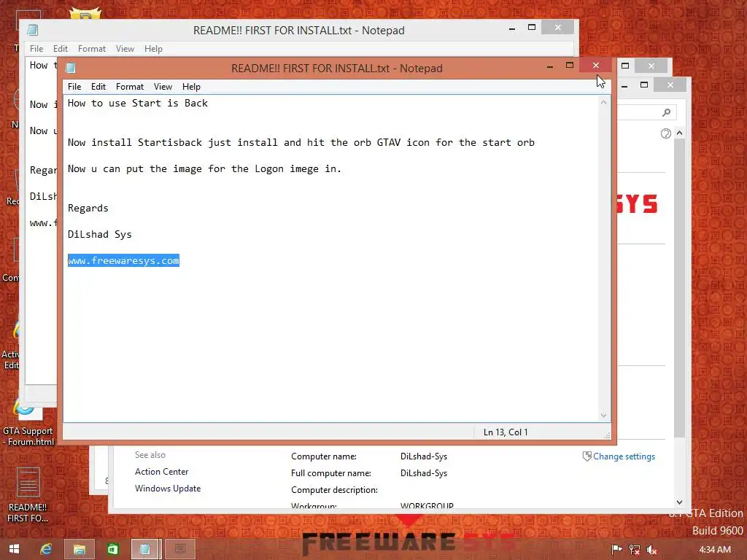Click the WORKGROUP value text
The image size is (747, 560).
[427, 505]
